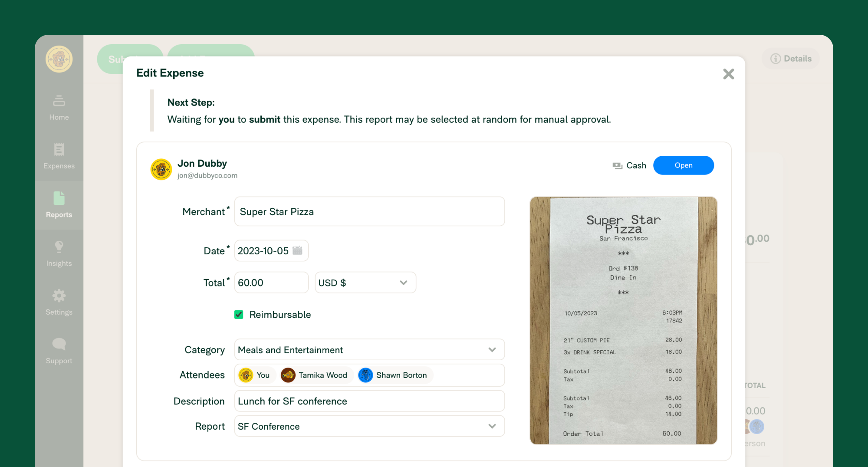Click the account avatar logo in the sidebar
868x467 pixels.
[59, 59]
